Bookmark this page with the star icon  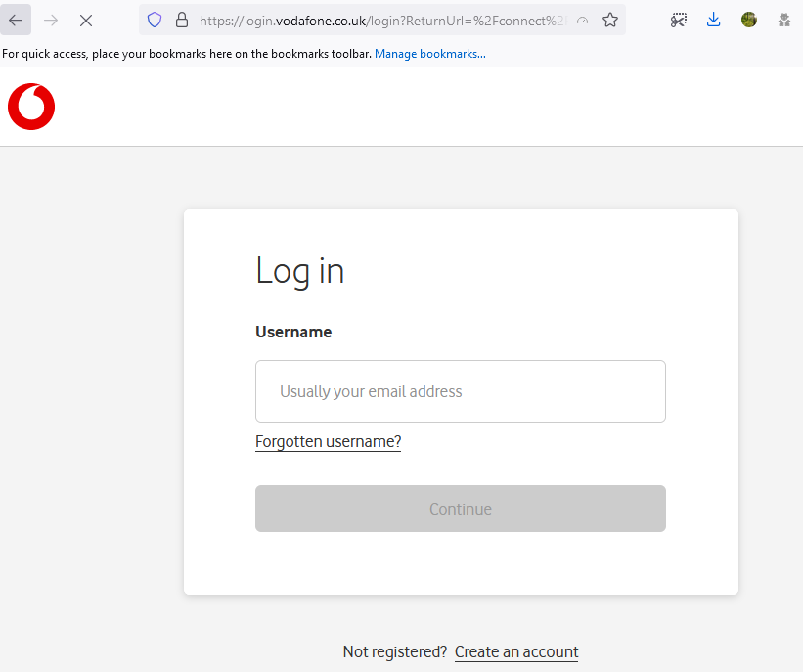[609, 19]
